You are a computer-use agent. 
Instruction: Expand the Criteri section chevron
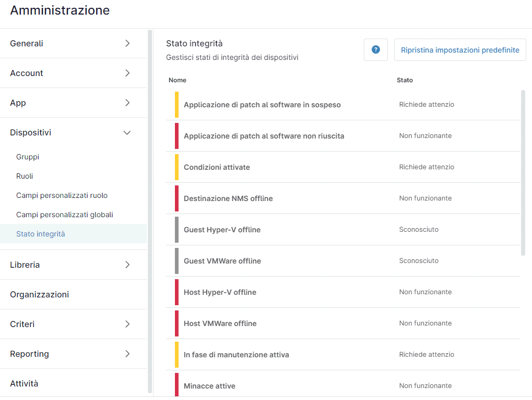[128, 324]
